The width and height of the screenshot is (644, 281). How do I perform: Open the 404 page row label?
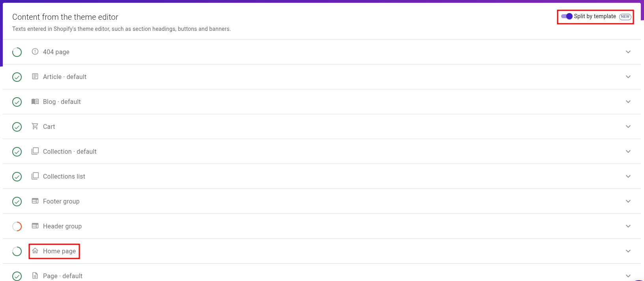click(x=56, y=52)
